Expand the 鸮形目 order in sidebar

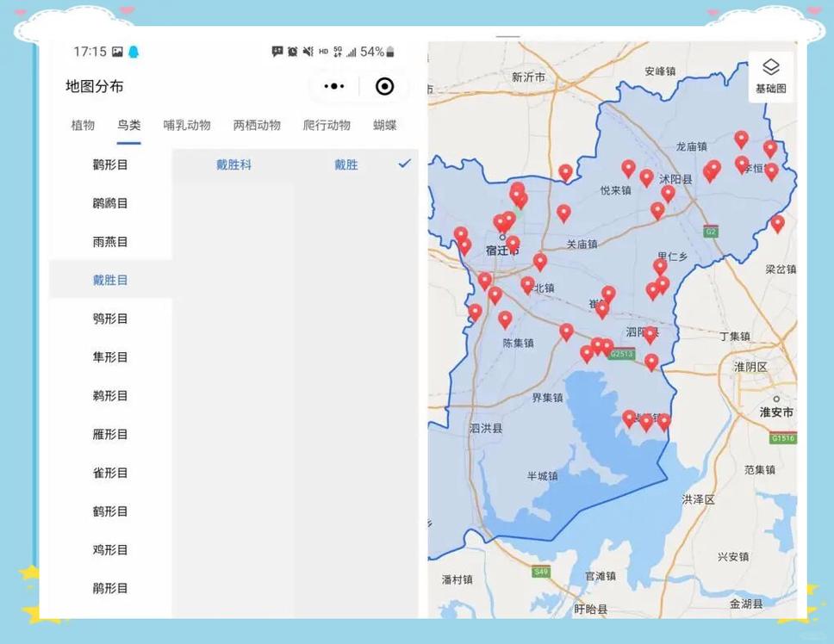click(x=110, y=319)
